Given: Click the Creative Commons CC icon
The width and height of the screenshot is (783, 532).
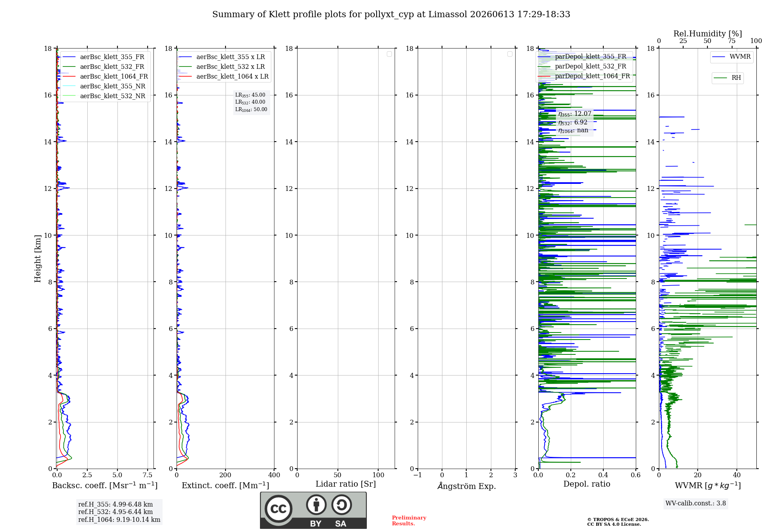Looking at the screenshot, I should (x=278, y=509).
